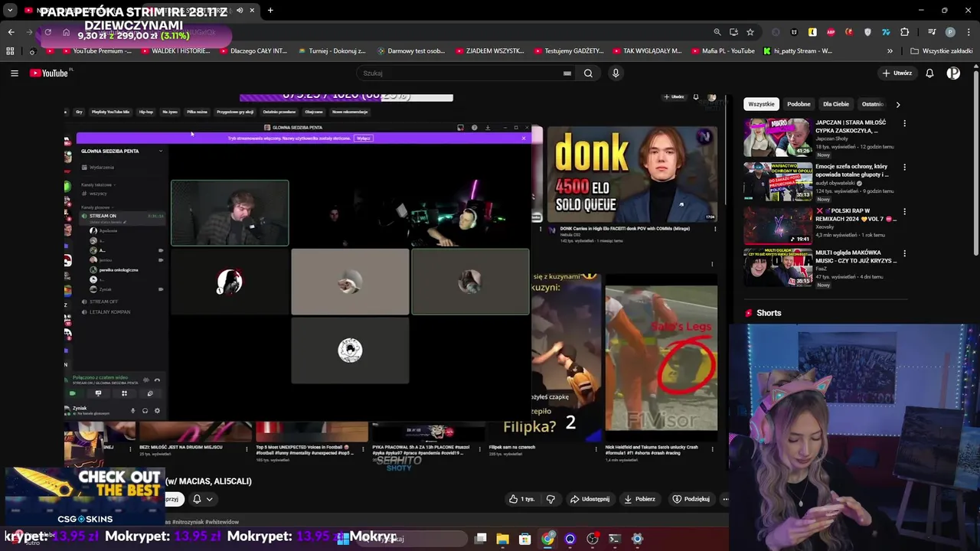980x551 pixels.
Task: Show next filter chips with the arrow
Action: pos(897,104)
